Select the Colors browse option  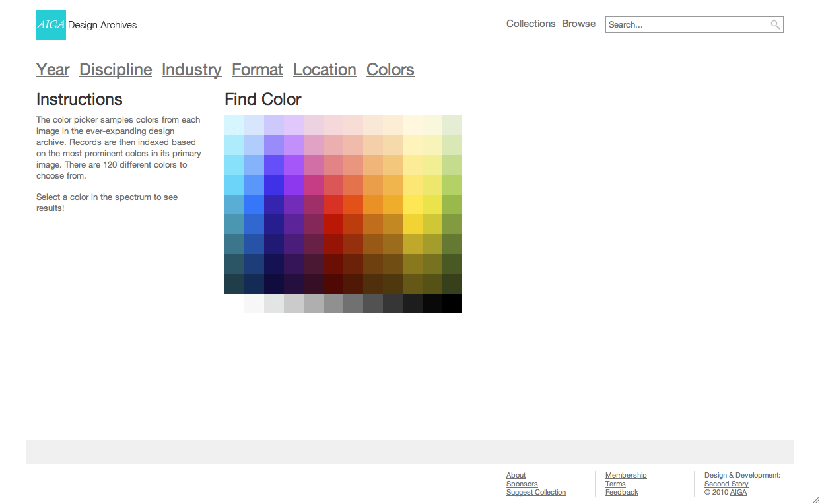pyautogui.click(x=390, y=70)
